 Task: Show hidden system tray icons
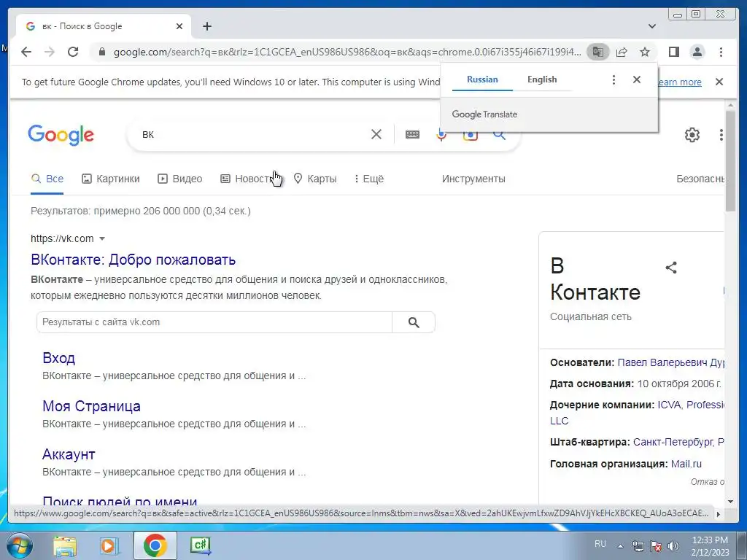tap(620, 546)
